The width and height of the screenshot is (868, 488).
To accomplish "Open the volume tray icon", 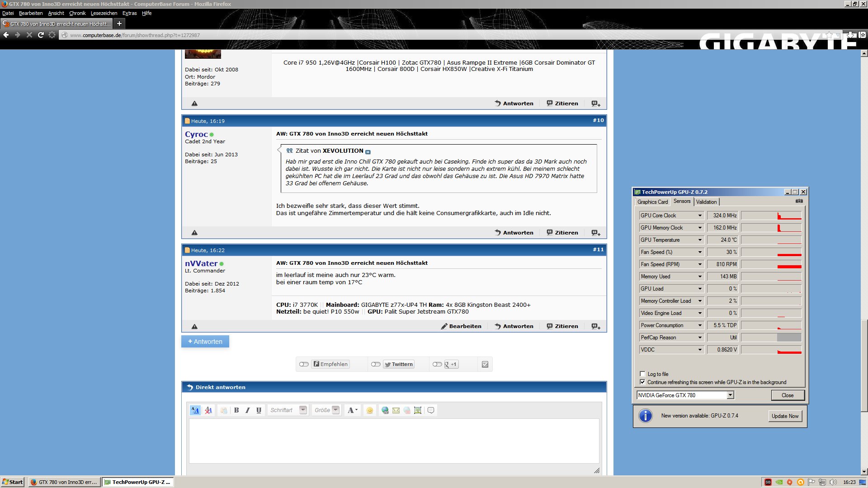I will tap(833, 482).
